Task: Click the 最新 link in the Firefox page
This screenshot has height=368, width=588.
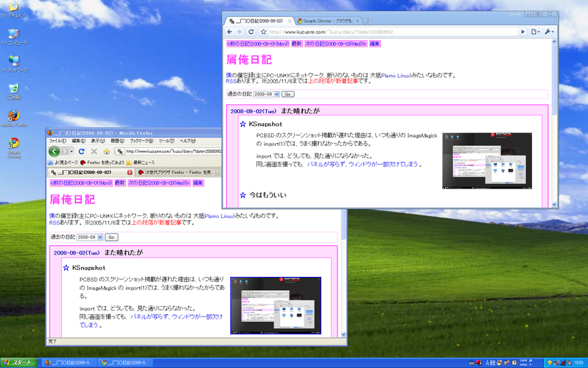Action: [120, 183]
